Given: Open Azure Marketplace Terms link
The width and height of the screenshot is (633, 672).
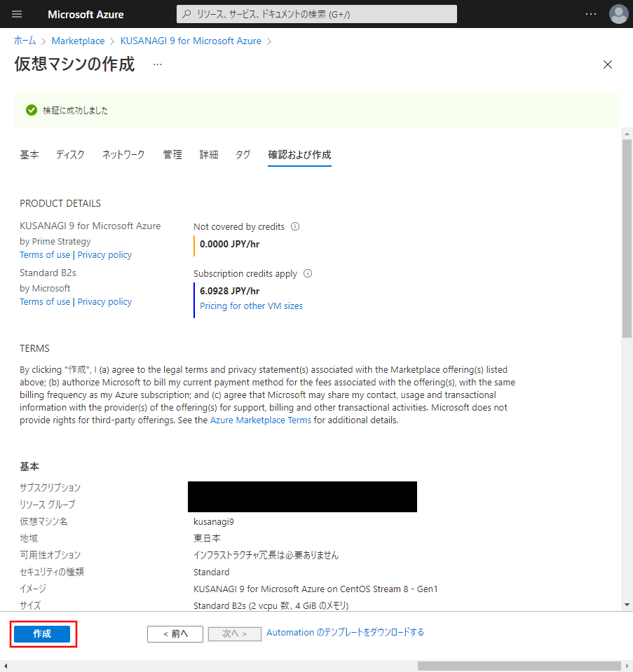Looking at the screenshot, I should (x=260, y=420).
